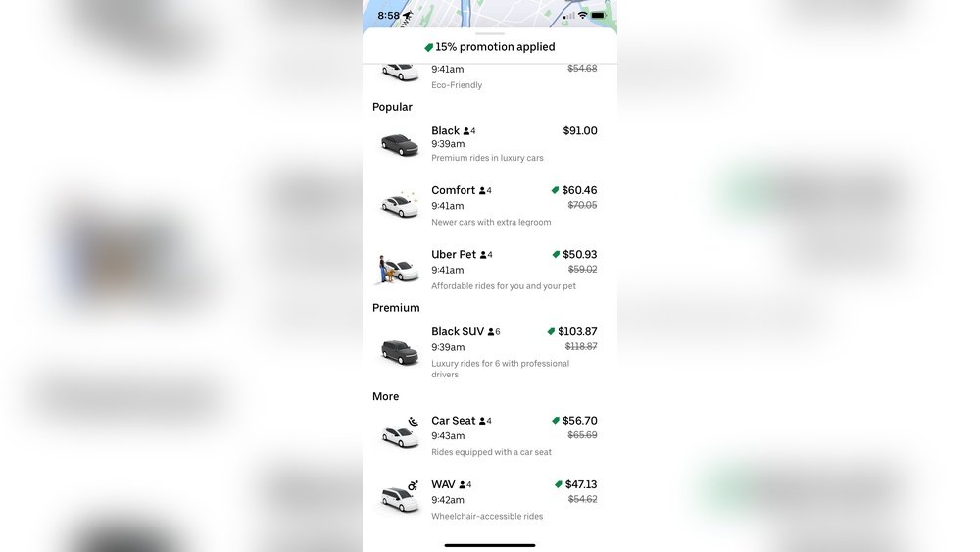Tap the green promotion tag icon in banner
Screen dimensions: 980x552
pyautogui.click(x=428, y=47)
